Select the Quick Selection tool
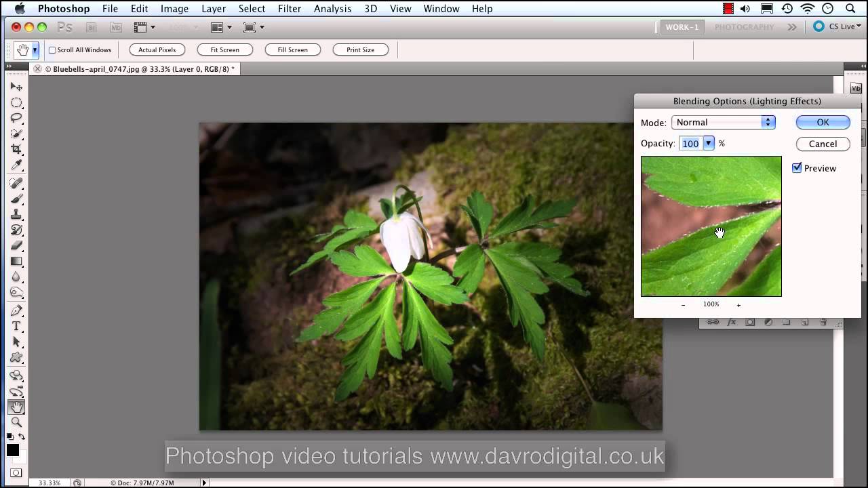868x488 pixels. click(x=16, y=134)
